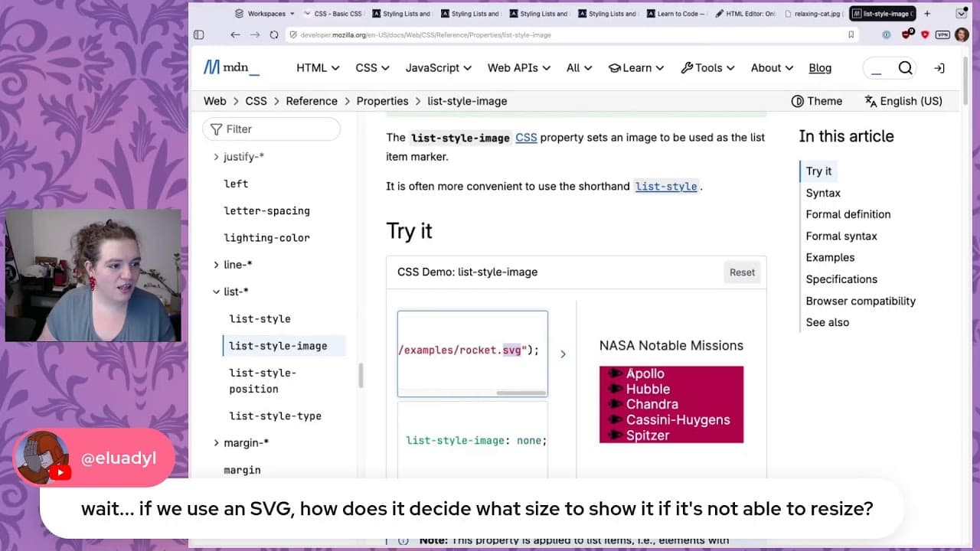Open the All dropdown in the MDN header

[x=579, y=67]
